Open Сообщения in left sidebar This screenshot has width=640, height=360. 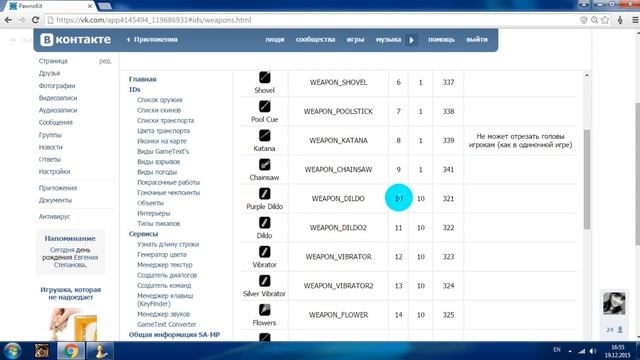[56, 122]
